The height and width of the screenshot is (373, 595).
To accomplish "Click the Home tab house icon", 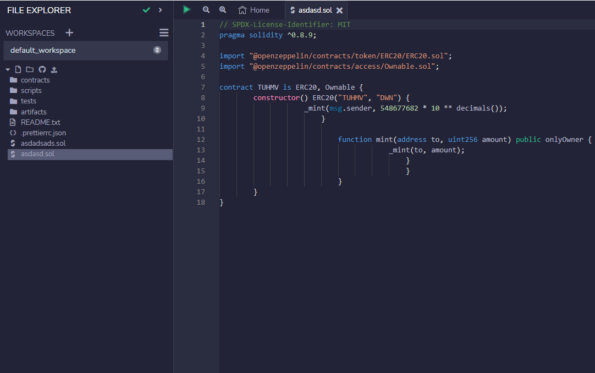I will tap(242, 10).
